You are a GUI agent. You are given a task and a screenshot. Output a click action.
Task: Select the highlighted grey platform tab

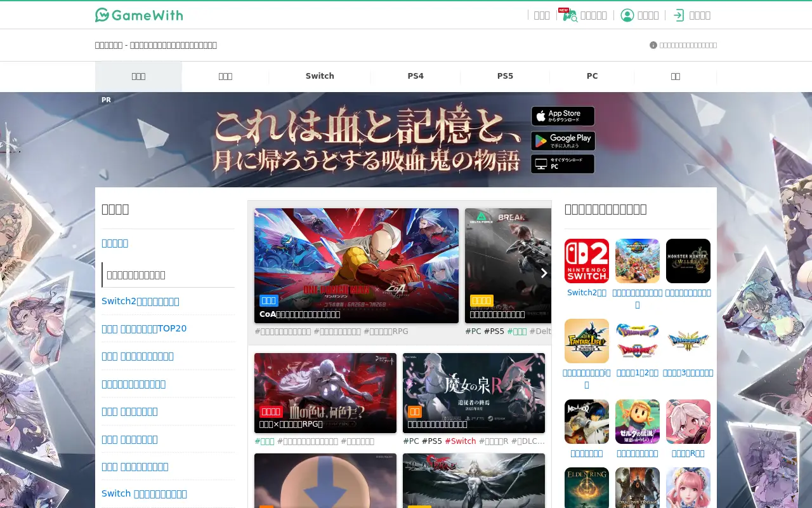point(138,76)
